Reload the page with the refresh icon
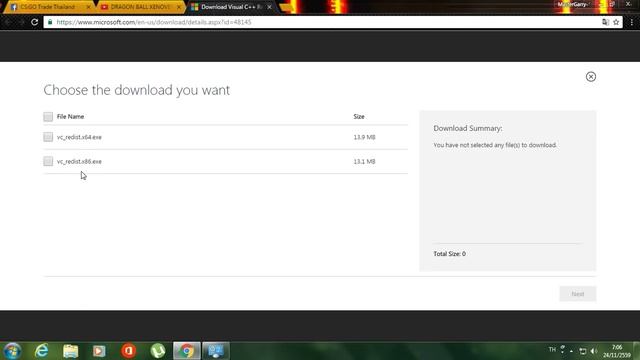 pos(34,22)
